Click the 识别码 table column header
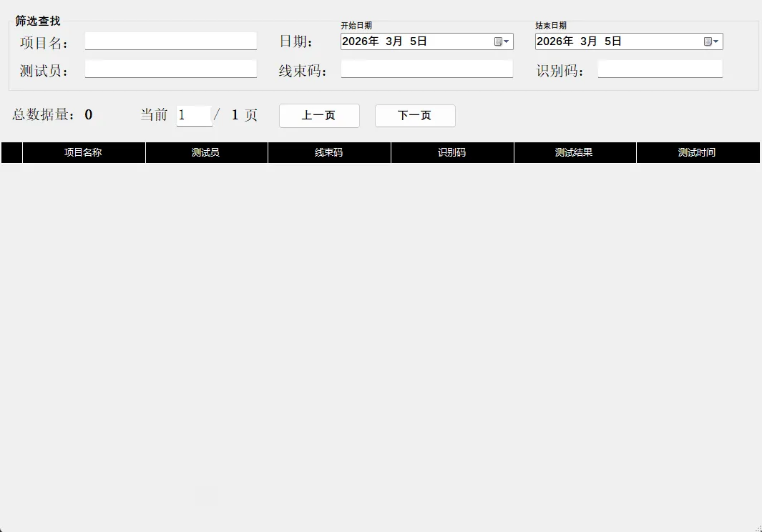 (x=452, y=153)
